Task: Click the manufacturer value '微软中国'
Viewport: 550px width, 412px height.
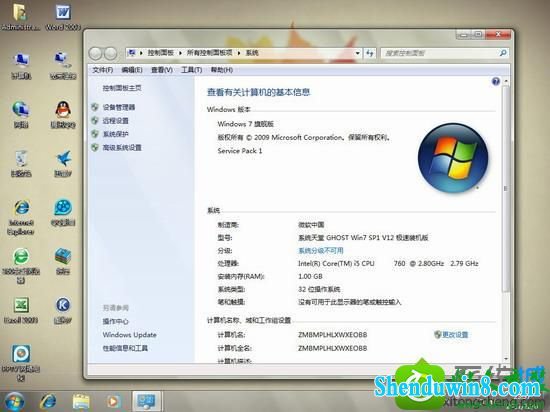Action: pyautogui.click(x=311, y=225)
